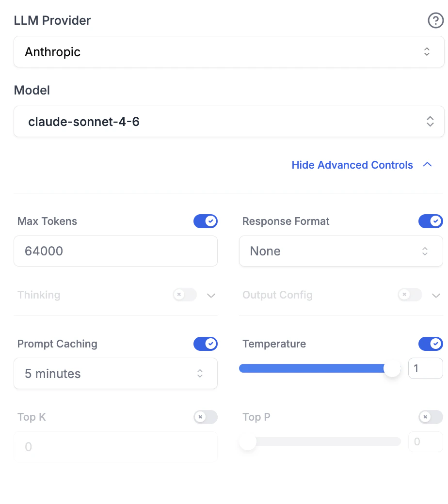
Task: Disable the Response Format toggle
Action: pyautogui.click(x=431, y=221)
